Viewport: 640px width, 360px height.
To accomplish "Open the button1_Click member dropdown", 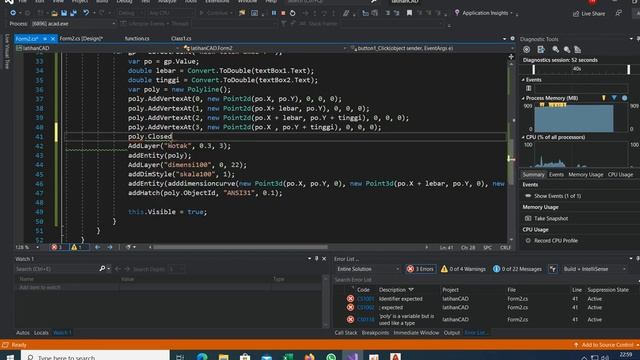I will tap(432, 48).
